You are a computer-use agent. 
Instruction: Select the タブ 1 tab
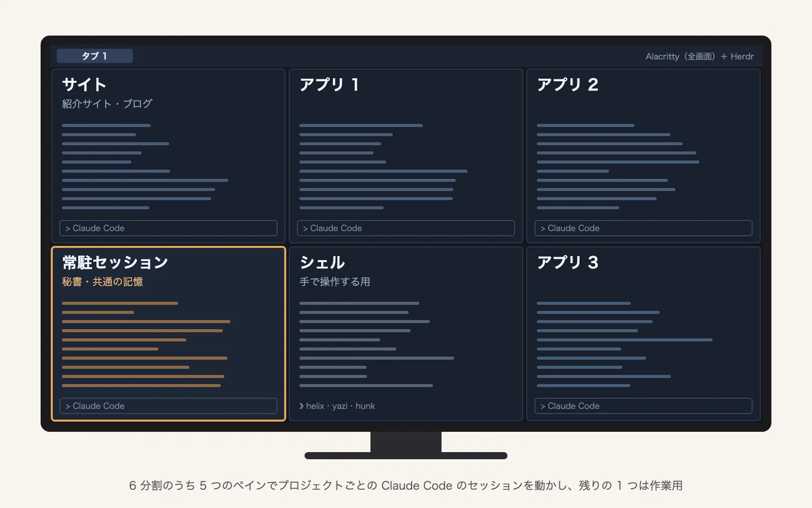[95, 56]
